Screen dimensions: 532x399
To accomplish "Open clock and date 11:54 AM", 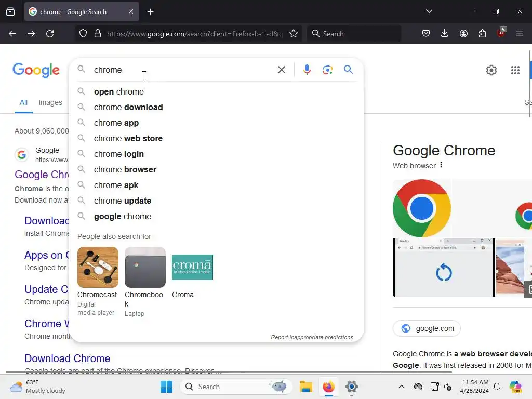I will (x=475, y=387).
